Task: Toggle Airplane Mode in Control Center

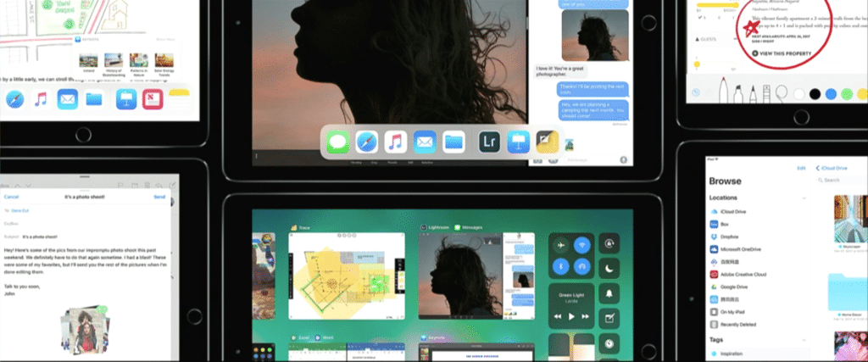Action: 561,246
